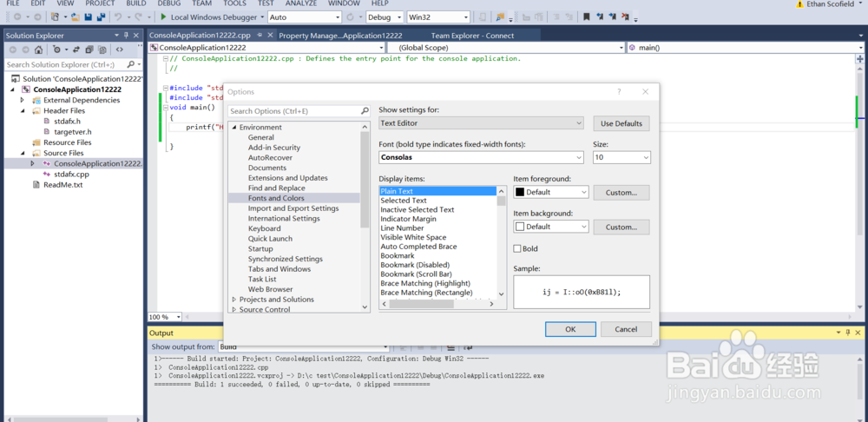Click the Options dialog help question mark

point(620,92)
